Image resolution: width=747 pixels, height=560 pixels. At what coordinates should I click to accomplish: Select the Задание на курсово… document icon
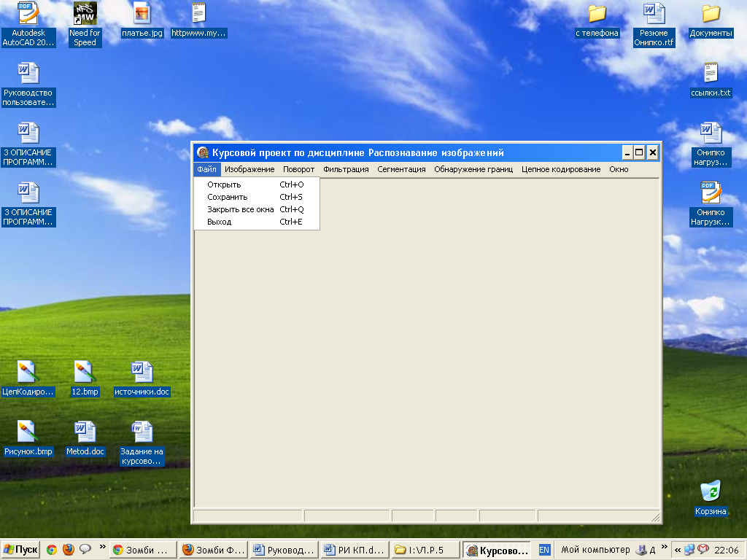[142, 443]
